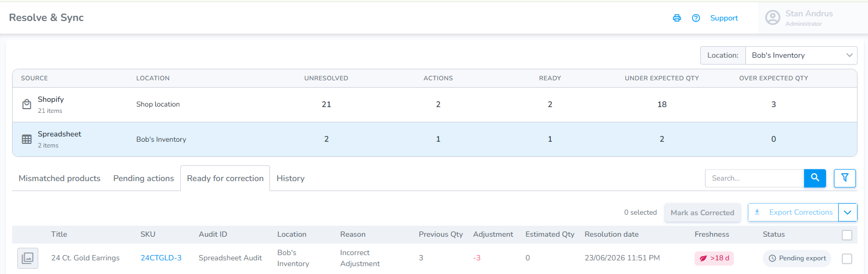
Task: Click the Mark as Corrected button
Action: click(x=702, y=213)
